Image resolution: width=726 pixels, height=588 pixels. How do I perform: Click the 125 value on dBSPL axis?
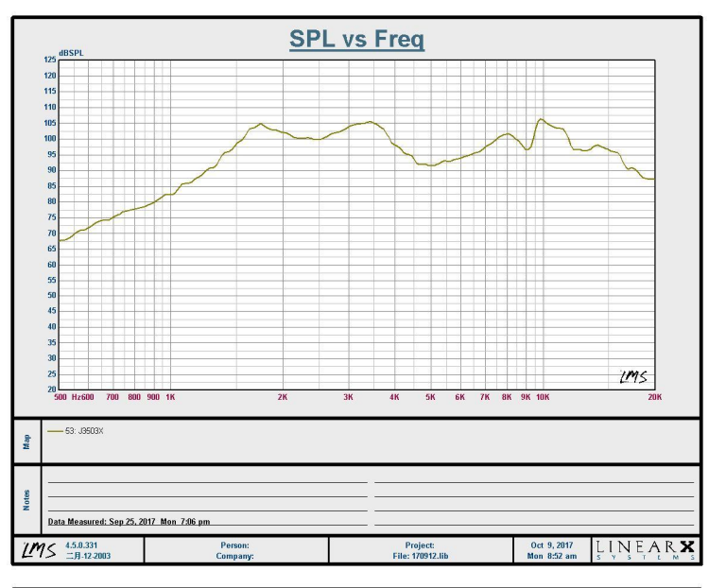50,60
